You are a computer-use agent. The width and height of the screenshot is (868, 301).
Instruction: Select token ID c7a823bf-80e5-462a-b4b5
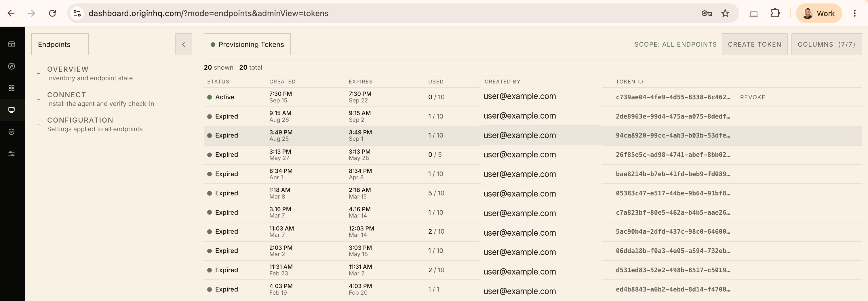(x=673, y=212)
